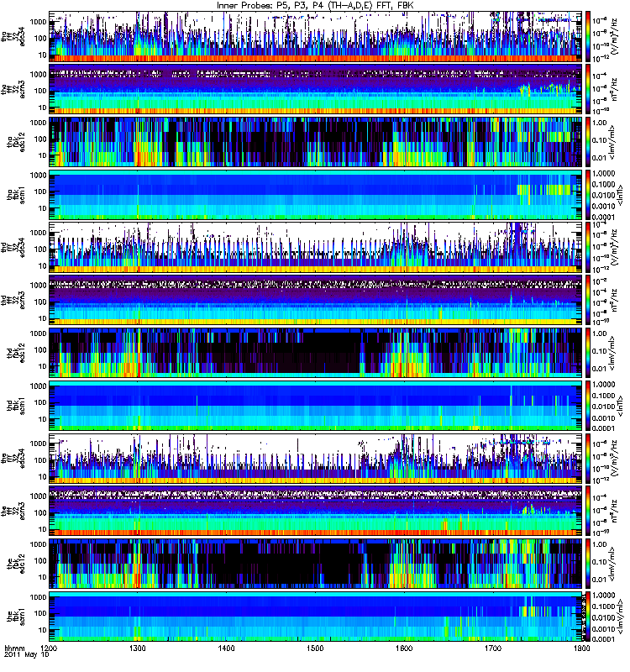The image size is (630, 672).
Task: Click the 1400 time tick label
Action: pos(226,648)
